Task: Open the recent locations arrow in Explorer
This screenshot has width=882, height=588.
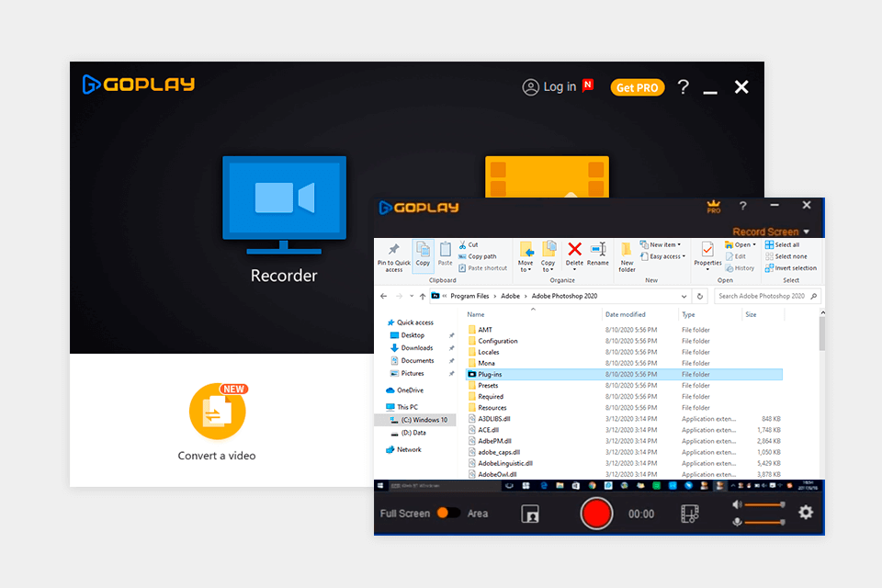Action: pyautogui.click(x=412, y=296)
